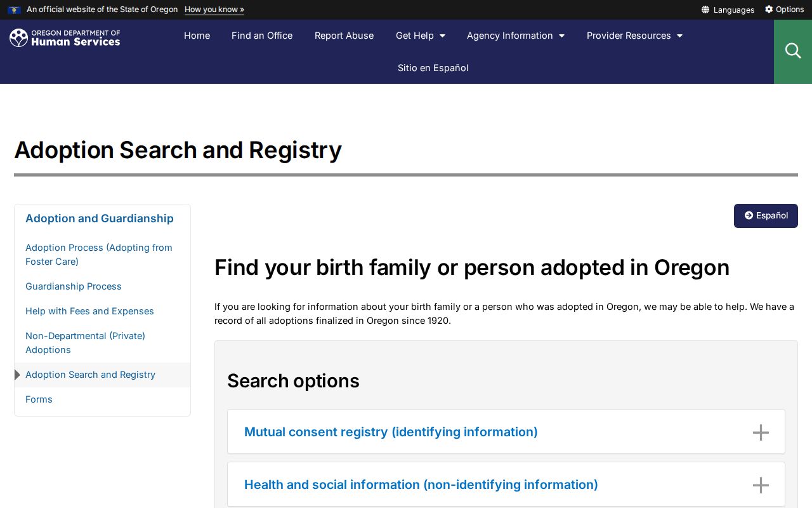Screen dimensions: 812x508
Task: Open the Get Help dropdown menu
Action: [421, 36]
